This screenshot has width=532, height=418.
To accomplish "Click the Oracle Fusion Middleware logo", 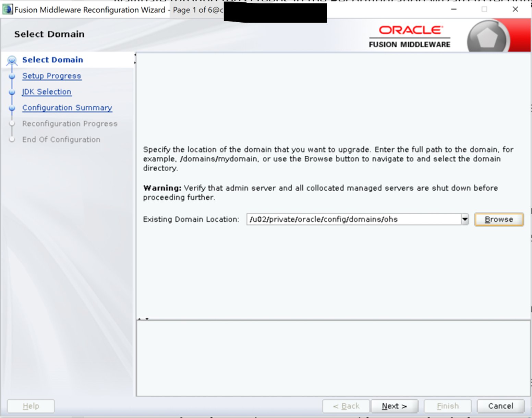I will tap(410, 36).
